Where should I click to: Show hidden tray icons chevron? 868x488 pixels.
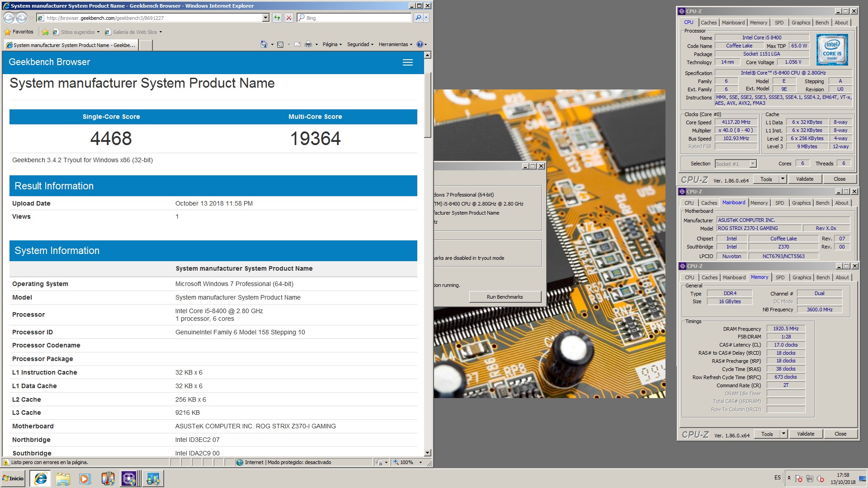point(789,478)
